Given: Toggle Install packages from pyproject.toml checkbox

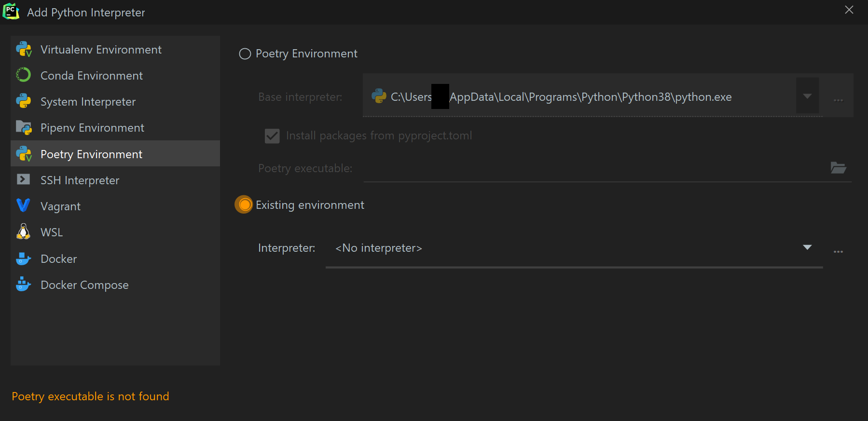Looking at the screenshot, I should pos(272,136).
